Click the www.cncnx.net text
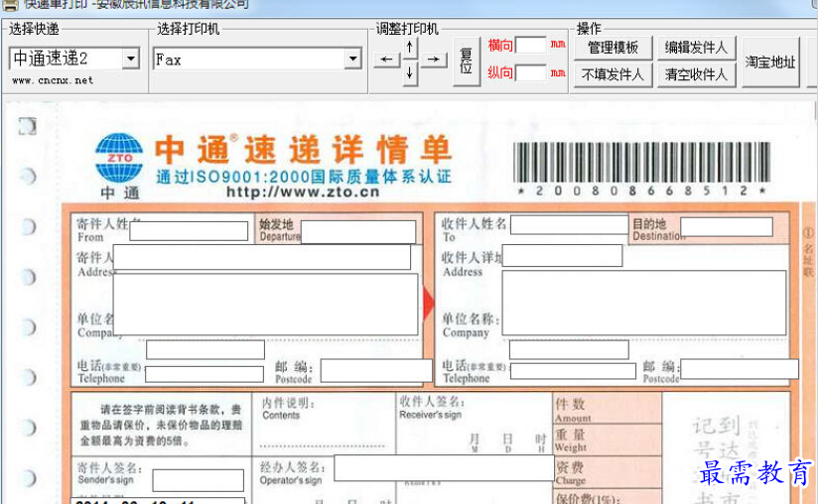Image resolution: width=820 pixels, height=504 pixels. pyautogui.click(x=53, y=80)
